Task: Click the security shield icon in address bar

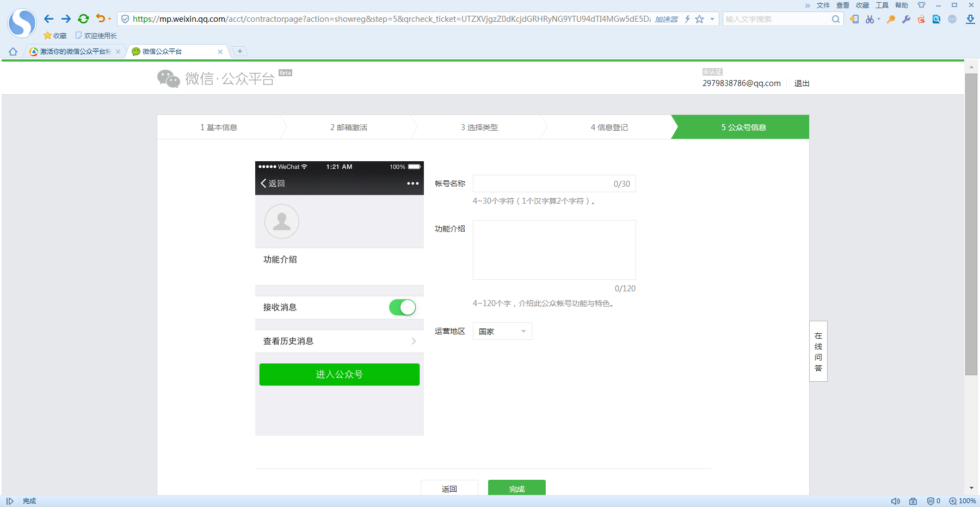Action: tap(125, 19)
